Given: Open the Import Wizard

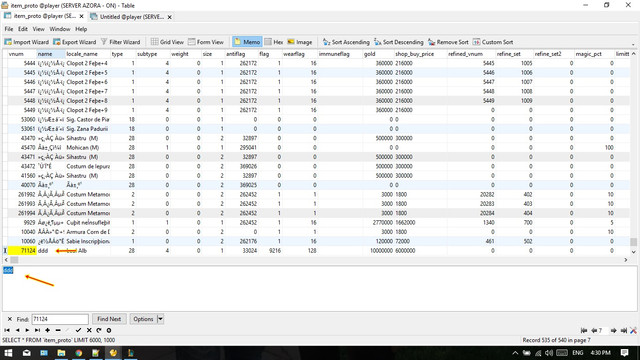Looking at the screenshot, I should 27,42.
